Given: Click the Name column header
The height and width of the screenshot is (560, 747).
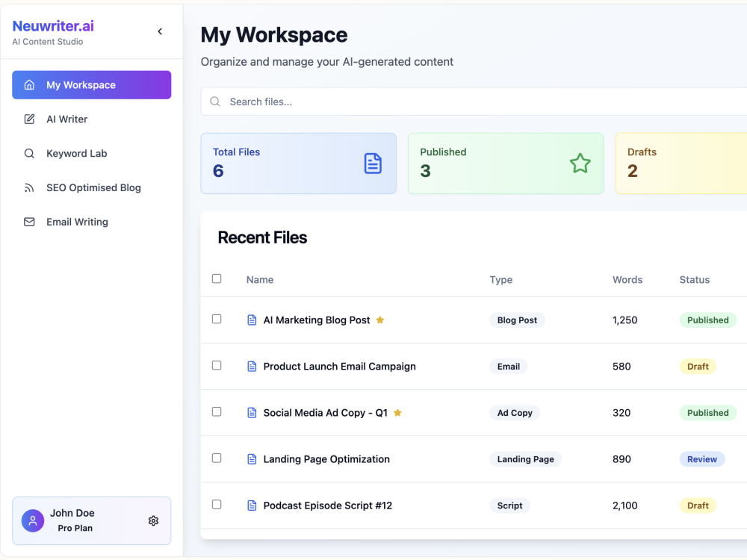Looking at the screenshot, I should pyautogui.click(x=260, y=279).
